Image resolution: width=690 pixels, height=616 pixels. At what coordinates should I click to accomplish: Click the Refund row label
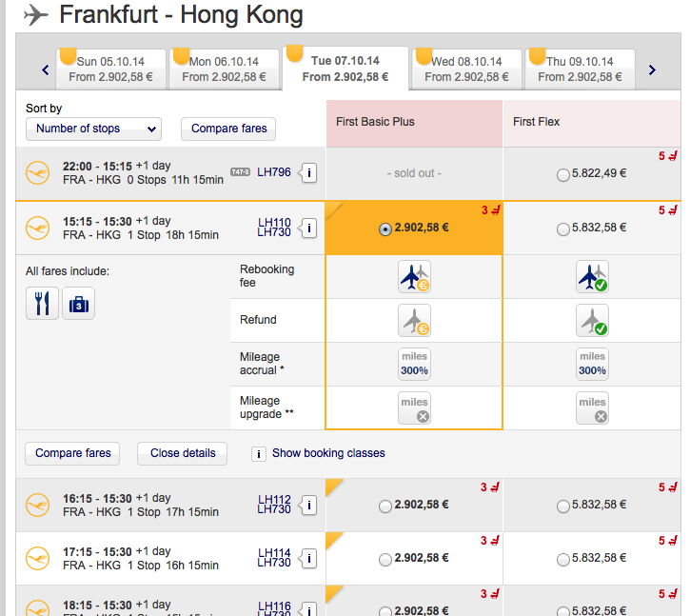click(258, 320)
